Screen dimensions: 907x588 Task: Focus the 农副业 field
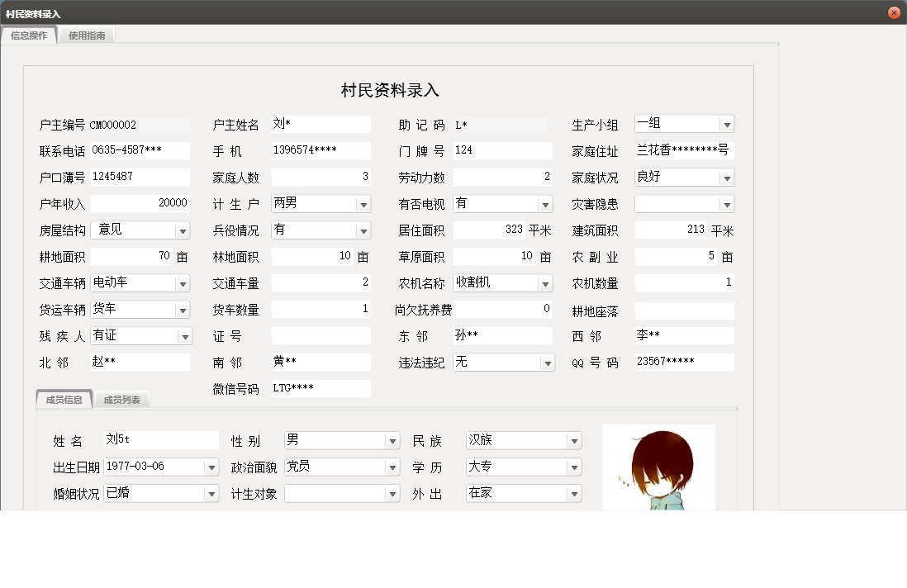[677, 256]
